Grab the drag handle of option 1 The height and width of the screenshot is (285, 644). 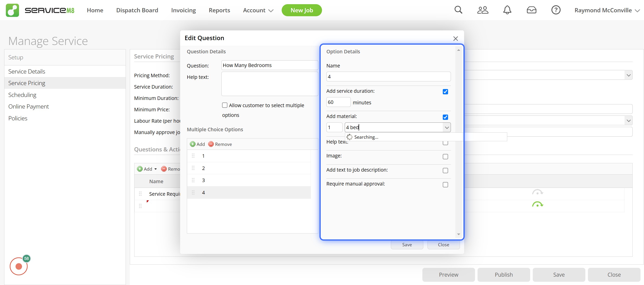pos(193,156)
